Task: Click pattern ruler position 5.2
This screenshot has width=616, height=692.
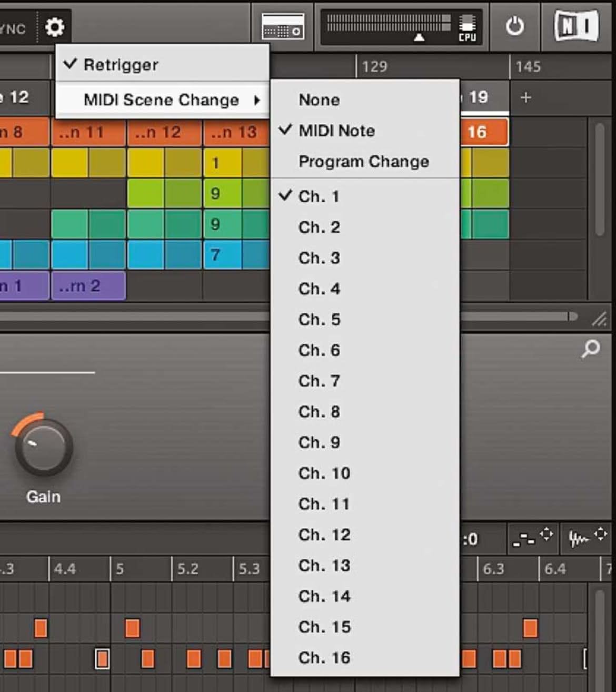Action: pyautogui.click(x=188, y=569)
